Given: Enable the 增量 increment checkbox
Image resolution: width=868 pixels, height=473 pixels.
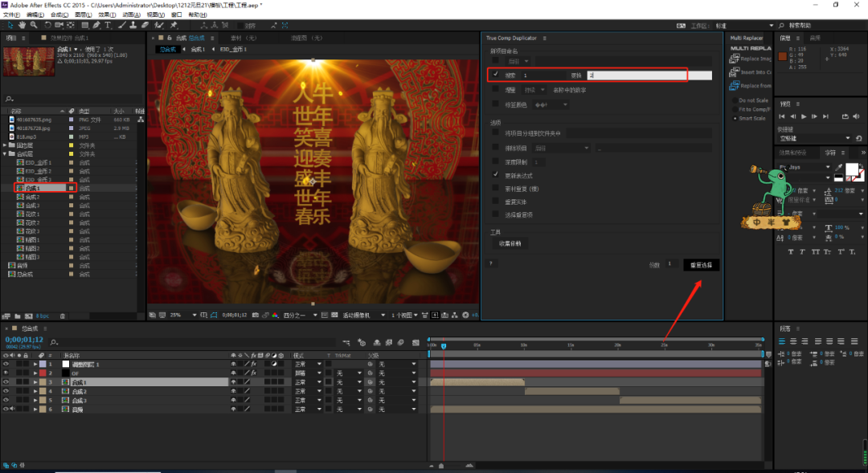Looking at the screenshot, I should [x=495, y=89].
